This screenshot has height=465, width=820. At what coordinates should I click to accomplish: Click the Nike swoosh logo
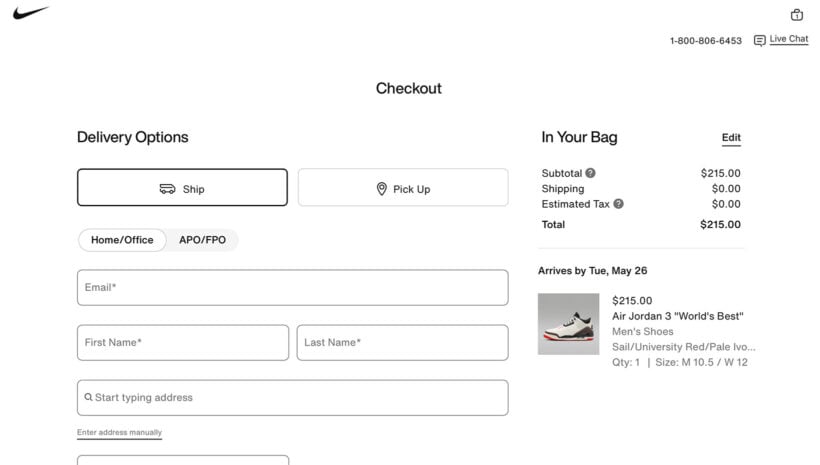(x=31, y=13)
